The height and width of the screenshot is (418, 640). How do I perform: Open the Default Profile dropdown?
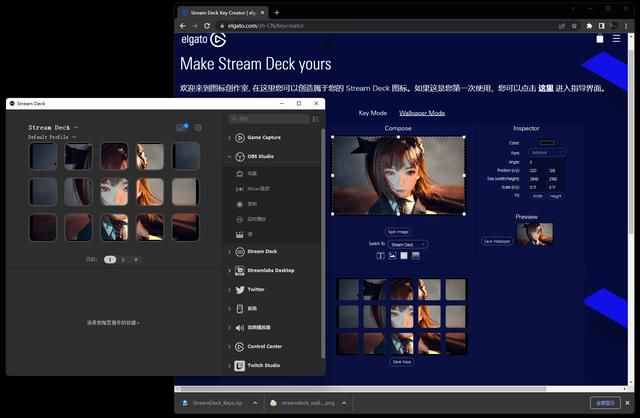pyautogui.click(x=52, y=137)
